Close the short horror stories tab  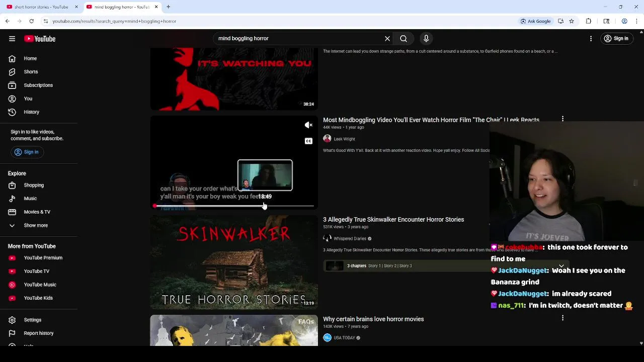[x=76, y=7]
